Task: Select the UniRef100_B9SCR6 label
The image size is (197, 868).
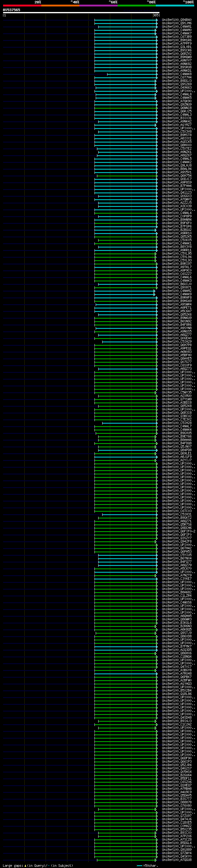Action: click(x=176, y=50)
